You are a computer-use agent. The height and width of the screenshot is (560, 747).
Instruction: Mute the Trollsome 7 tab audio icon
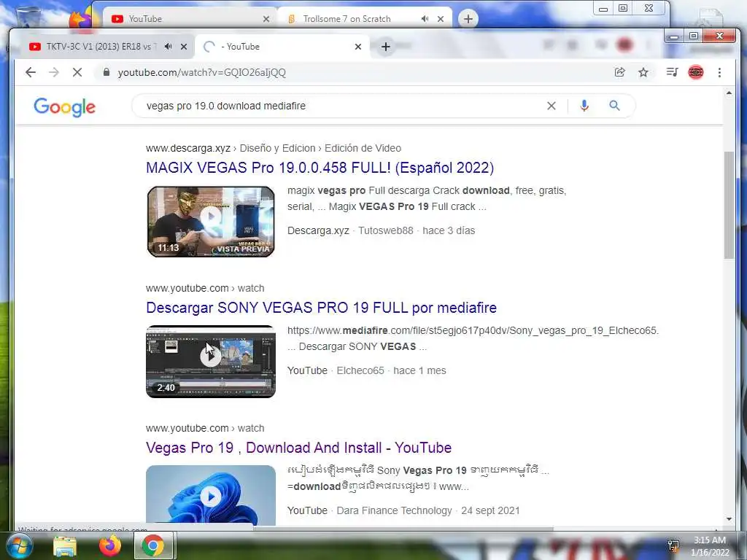point(425,18)
